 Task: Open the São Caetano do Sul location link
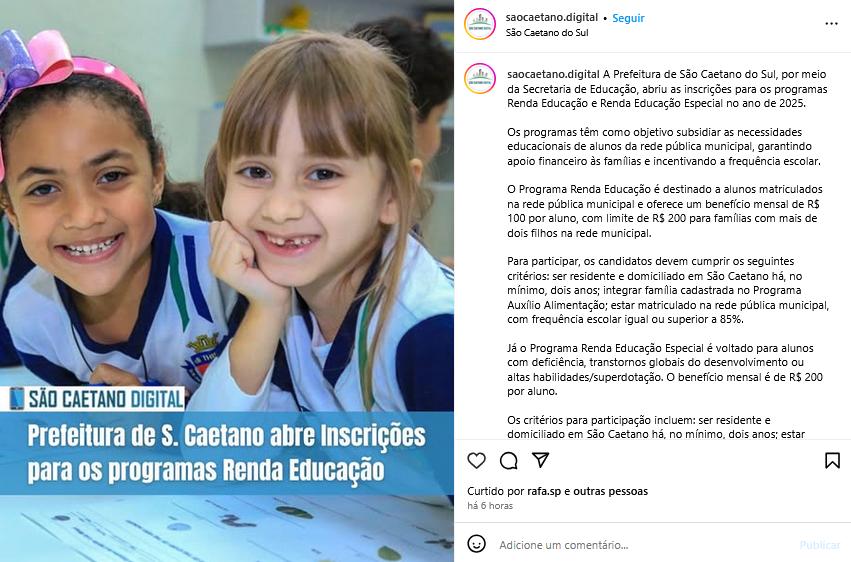tap(547, 33)
